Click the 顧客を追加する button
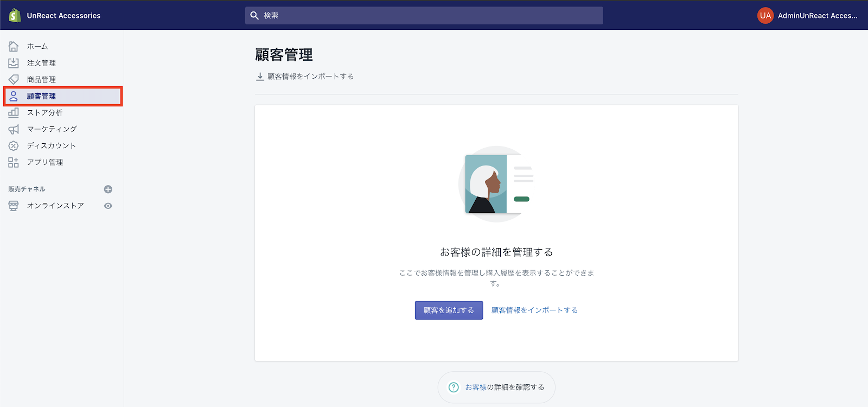Screen dimensions: 868x407 click(449, 310)
